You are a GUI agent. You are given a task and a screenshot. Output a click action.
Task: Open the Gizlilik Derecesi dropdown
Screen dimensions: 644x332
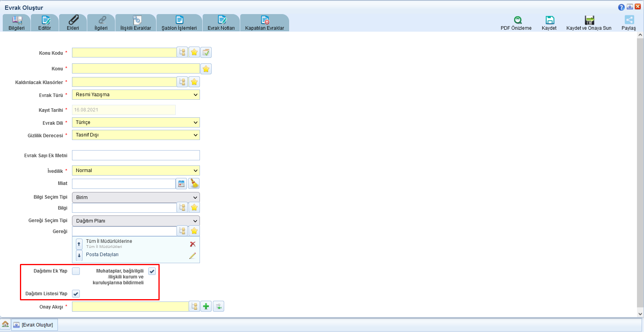136,135
